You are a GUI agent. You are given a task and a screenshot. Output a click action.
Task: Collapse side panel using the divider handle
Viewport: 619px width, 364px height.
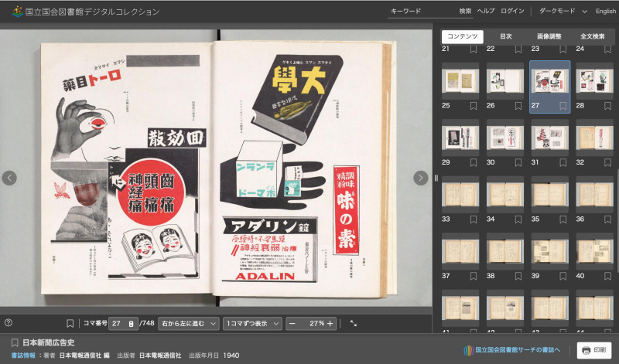coord(436,178)
